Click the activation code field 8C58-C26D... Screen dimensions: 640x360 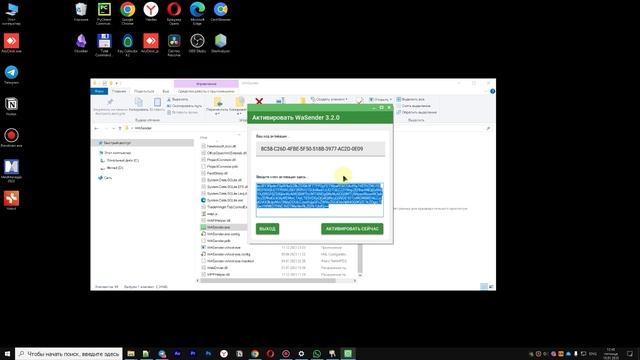320,149
